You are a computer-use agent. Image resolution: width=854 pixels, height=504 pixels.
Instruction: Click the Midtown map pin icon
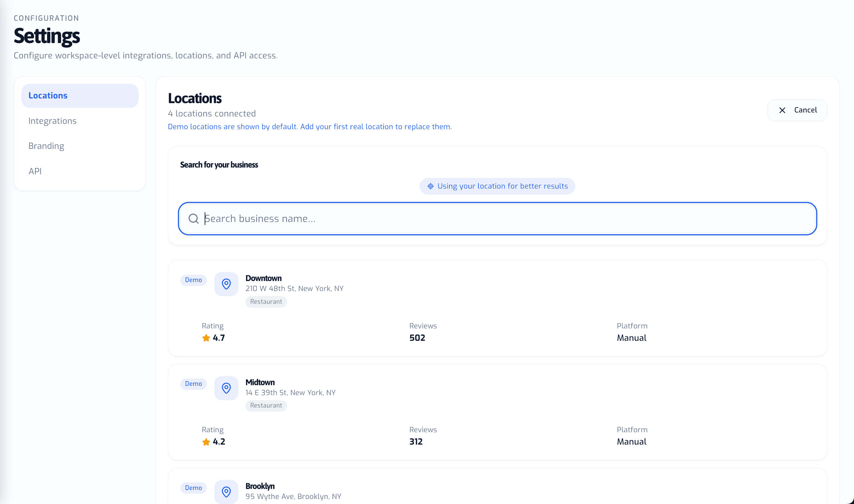226,388
